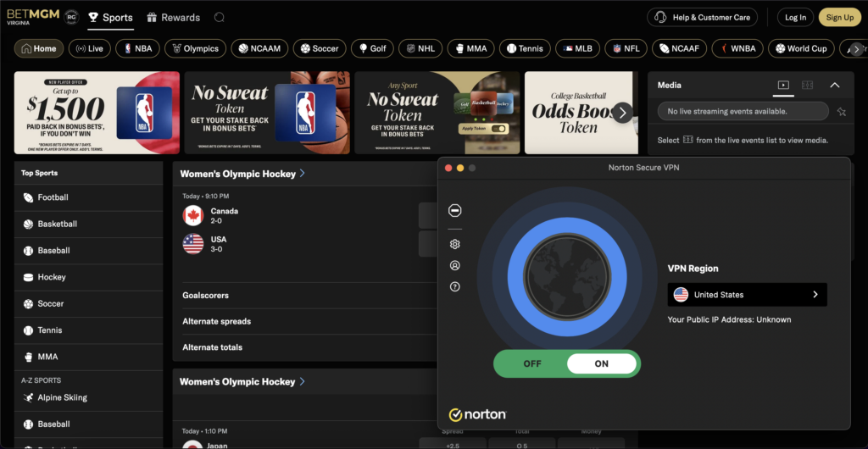Open Norton VPN account icon
Viewport: 868px width, 449px height.
(455, 266)
